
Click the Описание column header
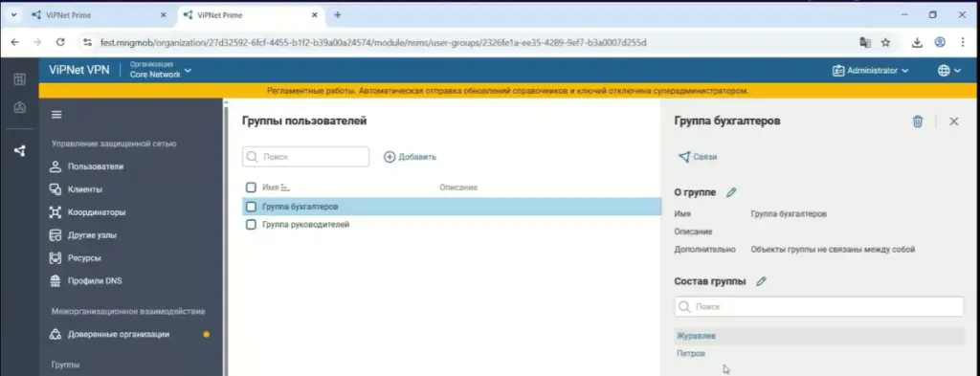[x=458, y=188]
